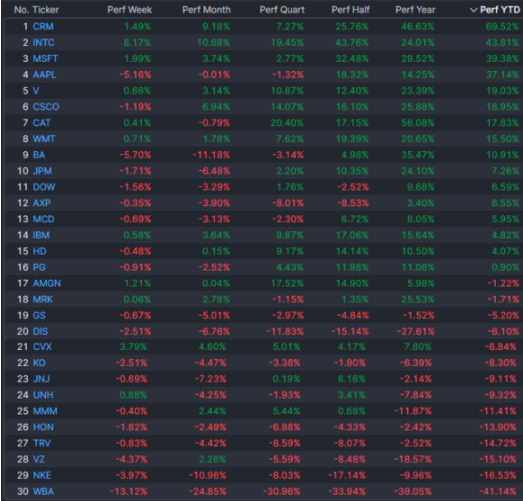523x501 pixels.
Task: Open the GS ticker link
Action: tap(39, 315)
